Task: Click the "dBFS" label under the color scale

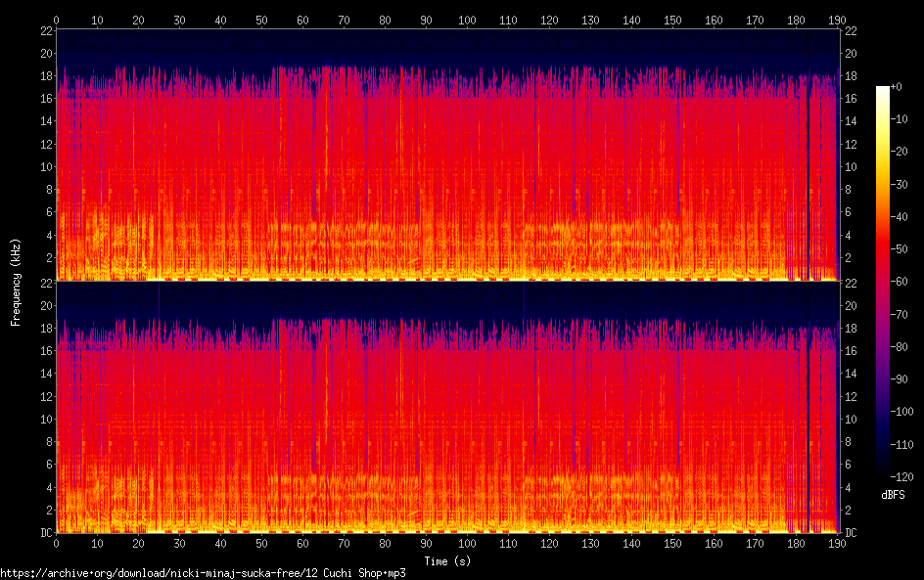Action: [893, 495]
